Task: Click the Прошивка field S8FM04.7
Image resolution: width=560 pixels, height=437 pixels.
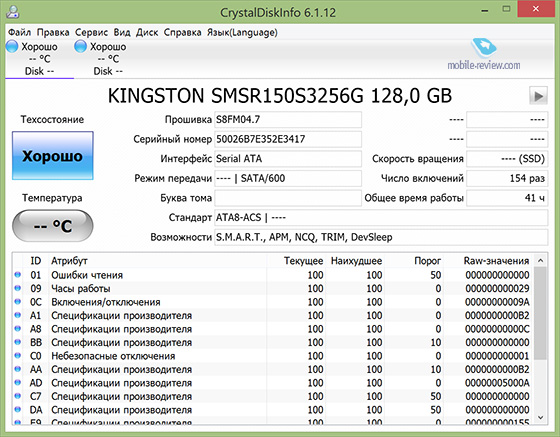Action: coord(288,120)
